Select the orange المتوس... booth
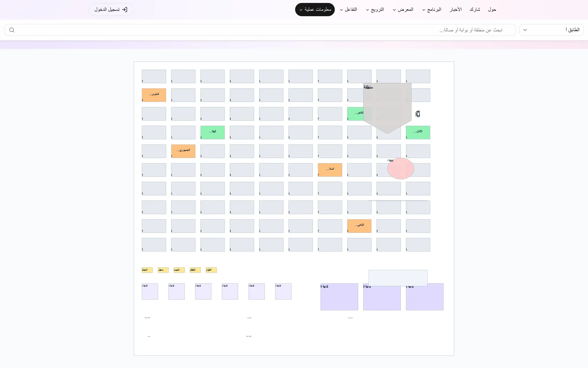This screenshot has width=588, height=368. (154, 95)
